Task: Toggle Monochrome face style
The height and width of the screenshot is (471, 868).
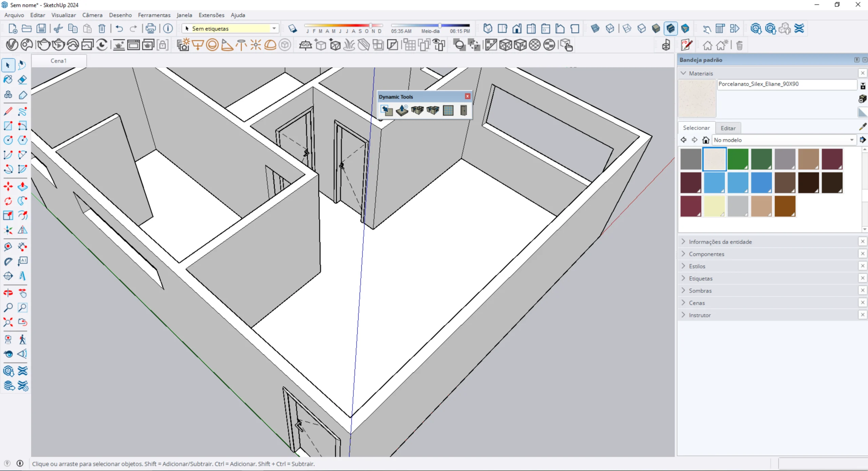Action: click(685, 28)
